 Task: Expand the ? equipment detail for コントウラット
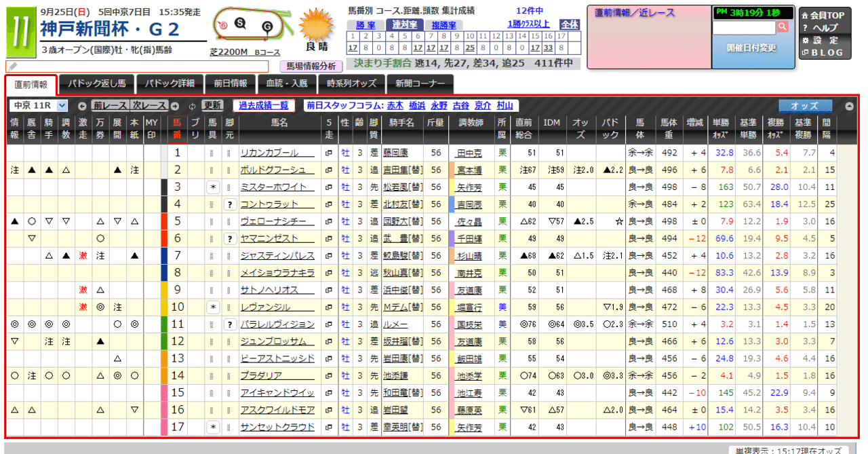pos(231,204)
